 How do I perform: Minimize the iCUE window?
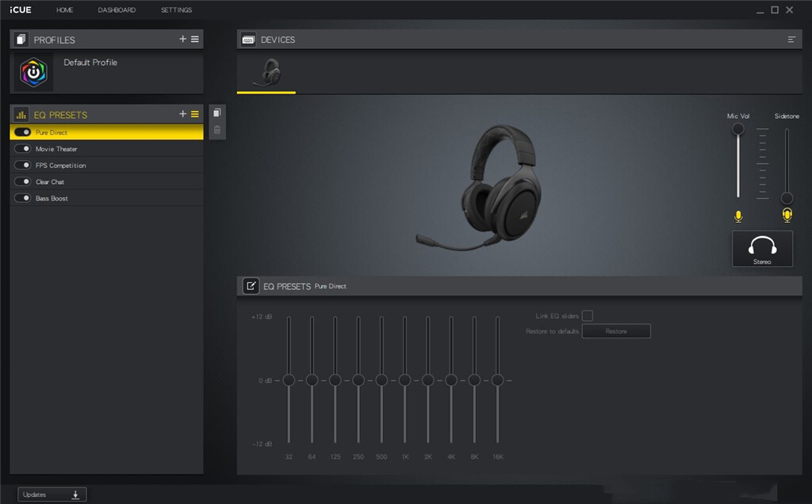[x=760, y=10]
